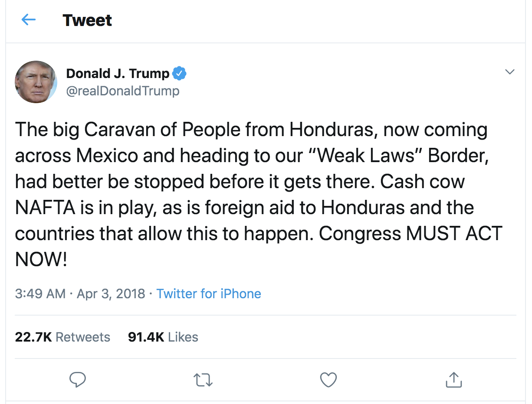The width and height of the screenshot is (532, 404).
Task: Open the profile picture avatar
Action: (x=36, y=82)
